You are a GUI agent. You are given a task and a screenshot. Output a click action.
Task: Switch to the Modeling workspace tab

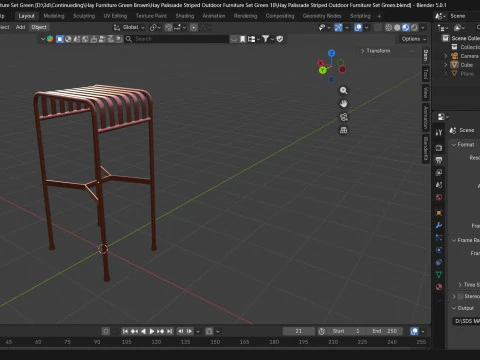(x=54, y=16)
